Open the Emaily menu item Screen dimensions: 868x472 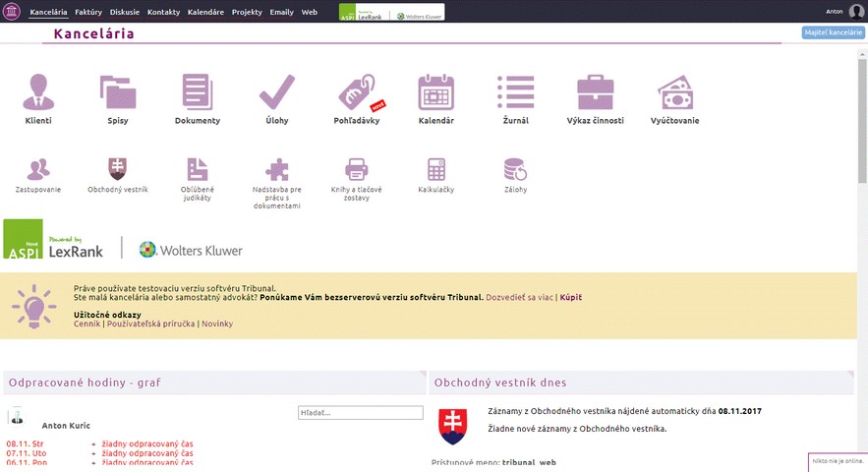tap(282, 12)
